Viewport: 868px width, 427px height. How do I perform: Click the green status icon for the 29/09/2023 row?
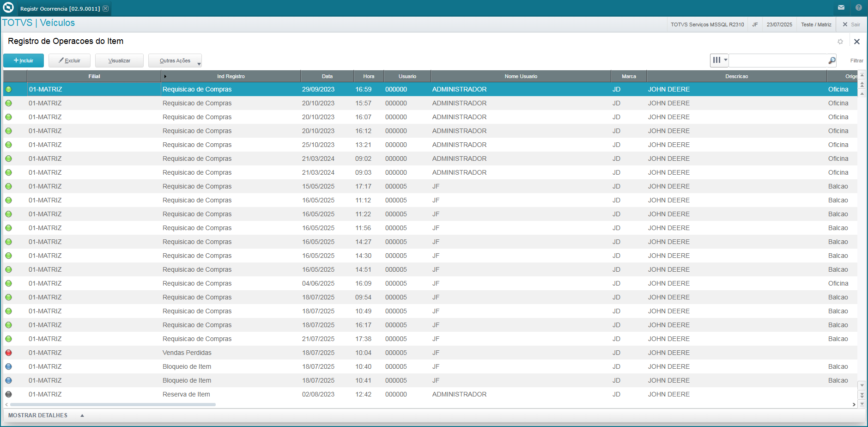pos(9,89)
